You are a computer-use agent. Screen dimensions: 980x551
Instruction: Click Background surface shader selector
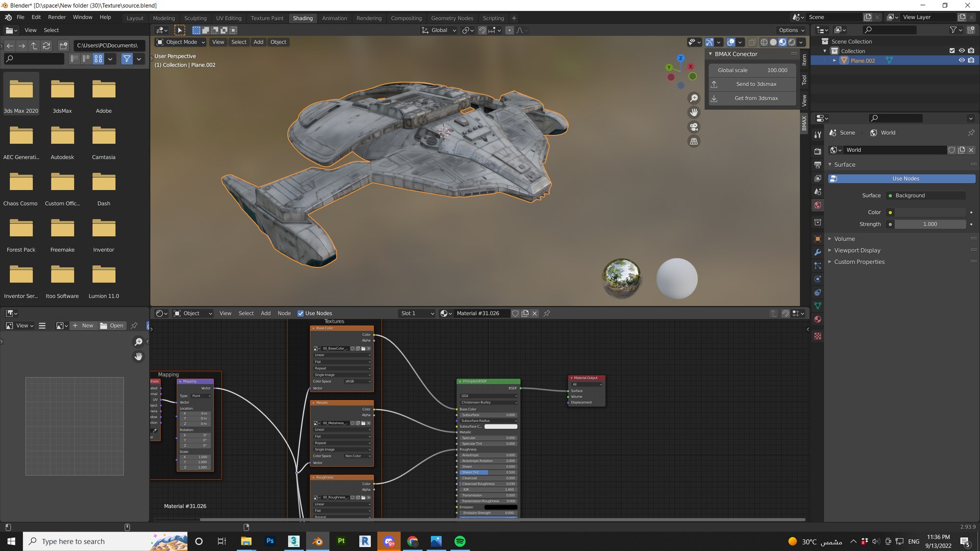(x=926, y=195)
